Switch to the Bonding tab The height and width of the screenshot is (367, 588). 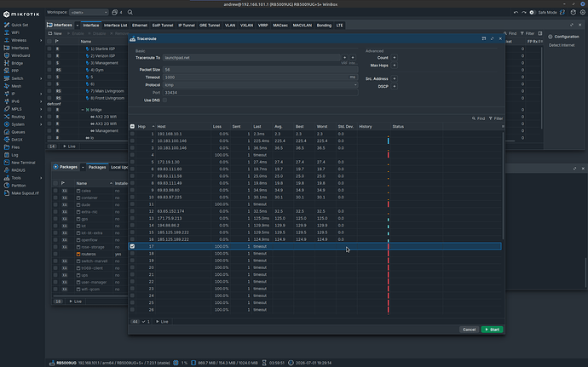(x=324, y=26)
